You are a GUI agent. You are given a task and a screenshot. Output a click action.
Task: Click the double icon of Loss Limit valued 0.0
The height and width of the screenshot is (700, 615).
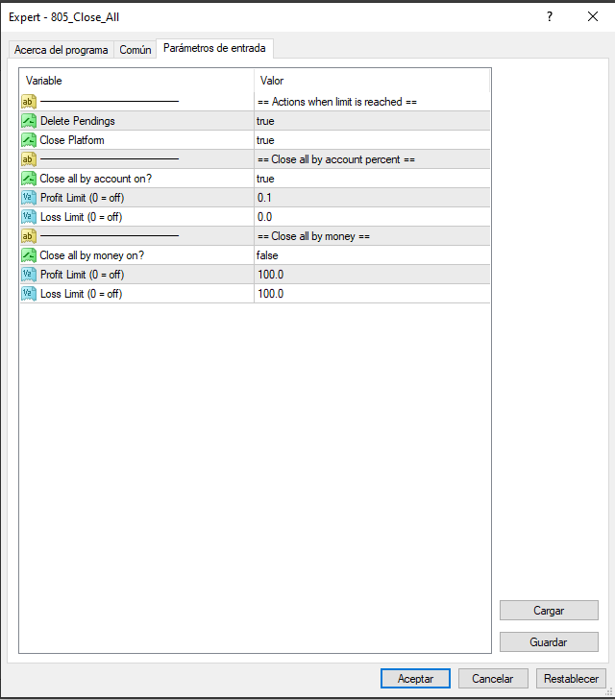[x=29, y=217]
